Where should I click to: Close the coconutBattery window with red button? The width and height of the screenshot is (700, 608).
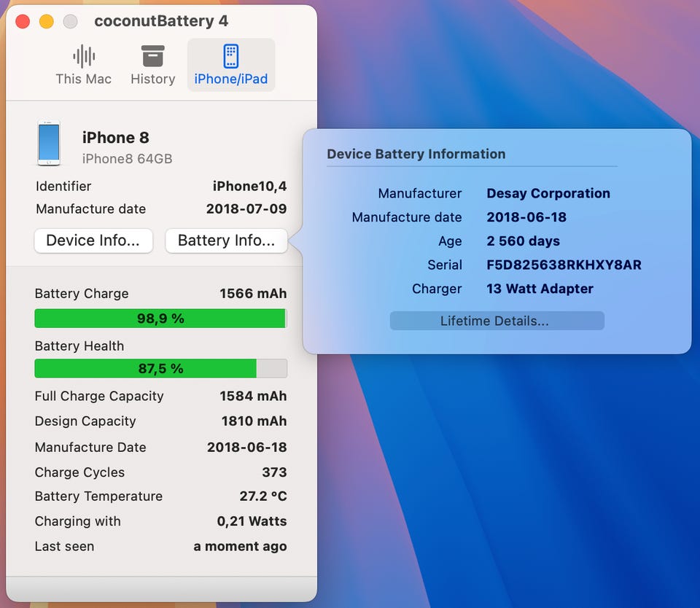pyautogui.click(x=23, y=21)
